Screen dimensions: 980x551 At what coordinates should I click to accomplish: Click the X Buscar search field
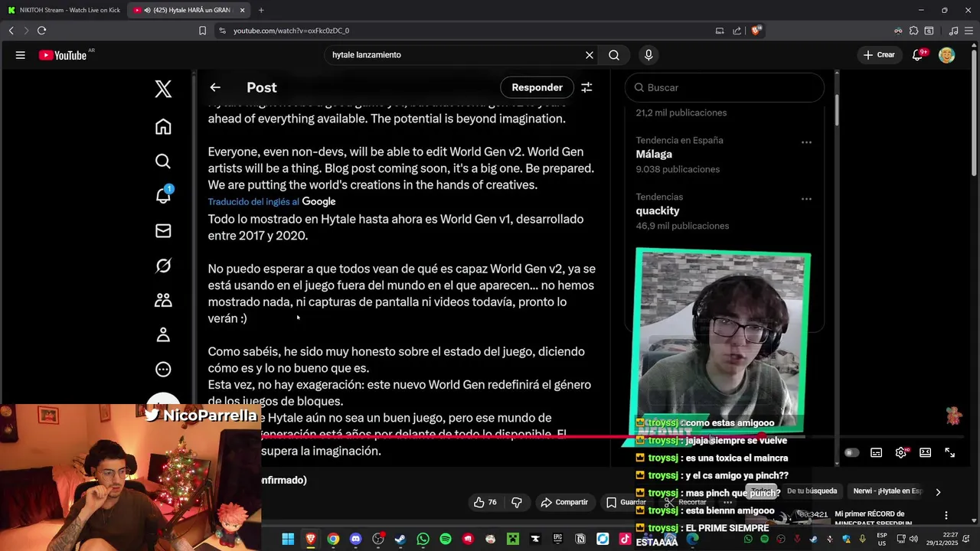[x=724, y=87]
